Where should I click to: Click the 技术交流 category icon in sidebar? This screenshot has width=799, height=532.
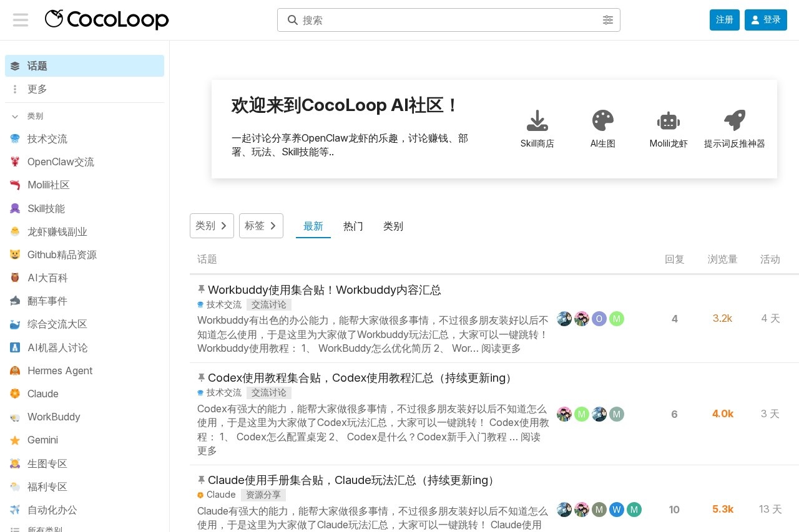(x=15, y=139)
